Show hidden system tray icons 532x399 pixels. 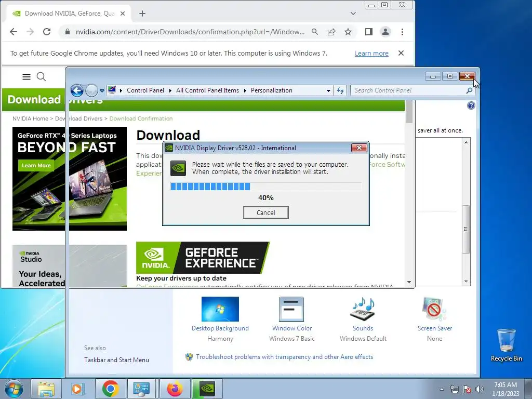point(442,389)
